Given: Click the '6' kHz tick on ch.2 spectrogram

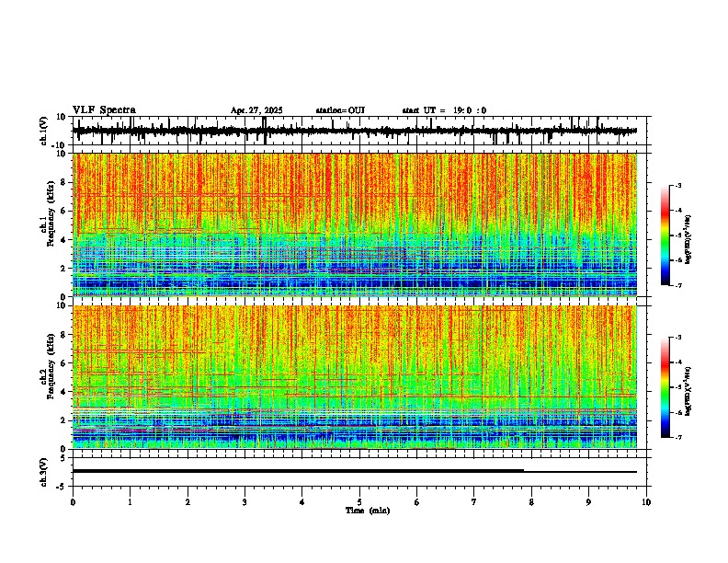Looking at the screenshot, I should point(64,363).
